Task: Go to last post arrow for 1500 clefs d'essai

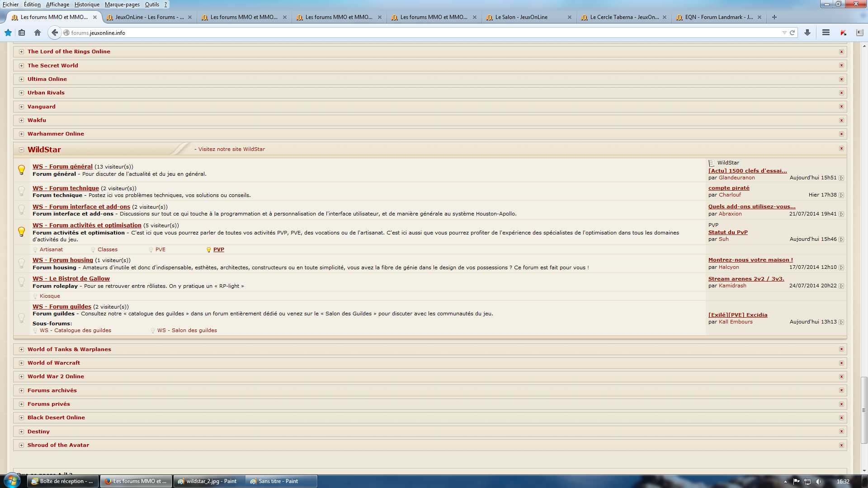Action: pyautogui.click(x=841, y=178)
